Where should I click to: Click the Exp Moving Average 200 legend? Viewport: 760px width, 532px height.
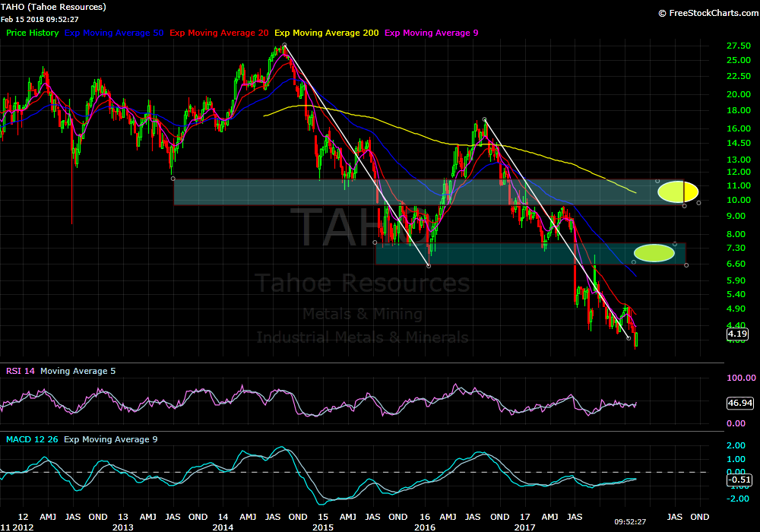click(x=326, y=33)
